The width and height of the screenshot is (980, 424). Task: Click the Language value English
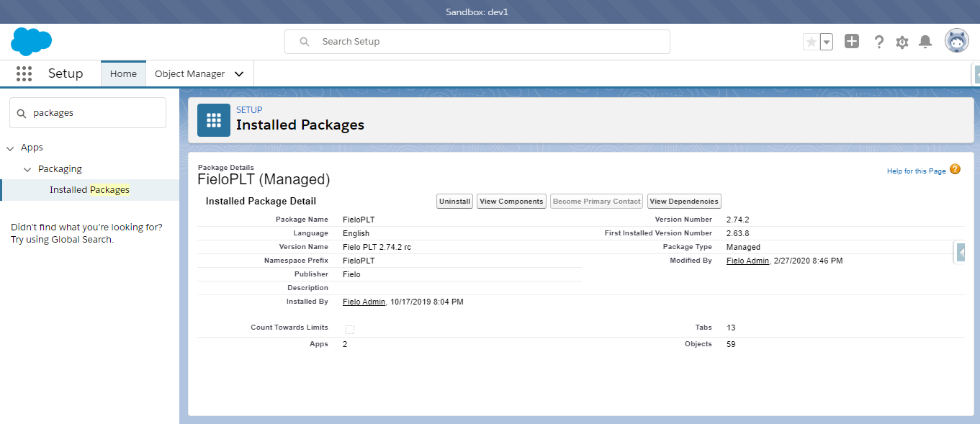coord(356,233)
